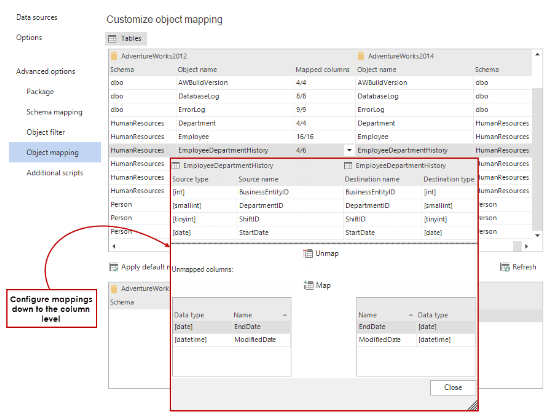The height and width of the screenshot is (419, 551).
Task: Select unmapped destination ModifiedDate row
Action: (x=416, y=340)
